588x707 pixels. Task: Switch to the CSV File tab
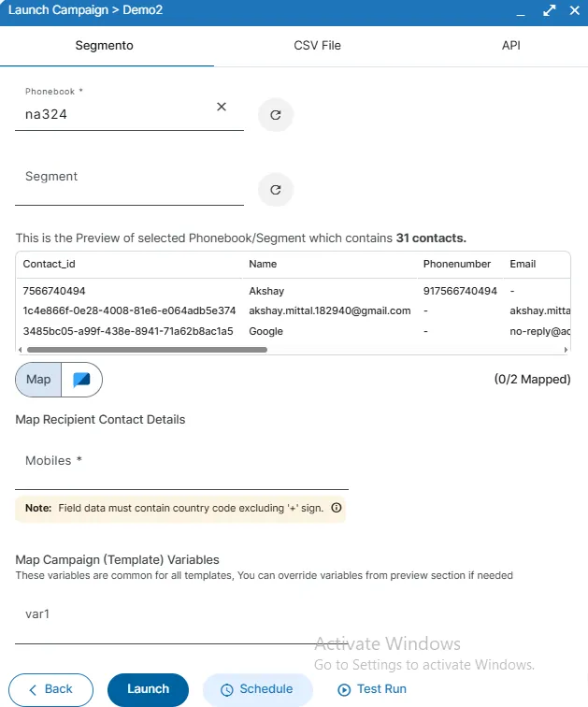pos(318,45)
